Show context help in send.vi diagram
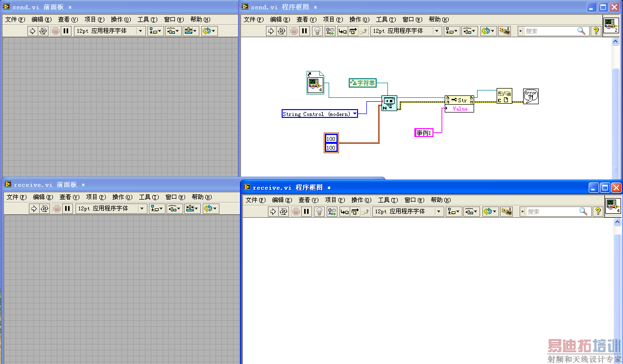The height and width of the screenshot is (364, 623). pyautogui.click(x=596, y=31)
